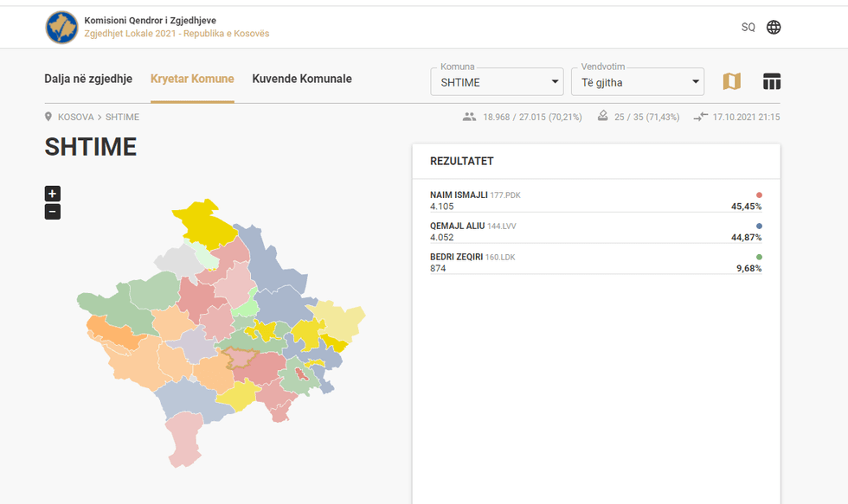
Task: Switch to table view icon
Action: [772, 81]
